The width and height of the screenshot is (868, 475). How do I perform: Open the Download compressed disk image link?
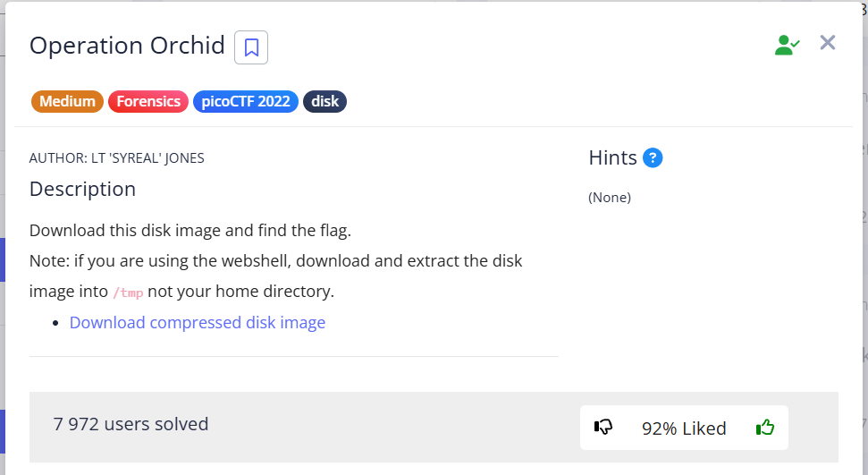click(x=198, y=322)
